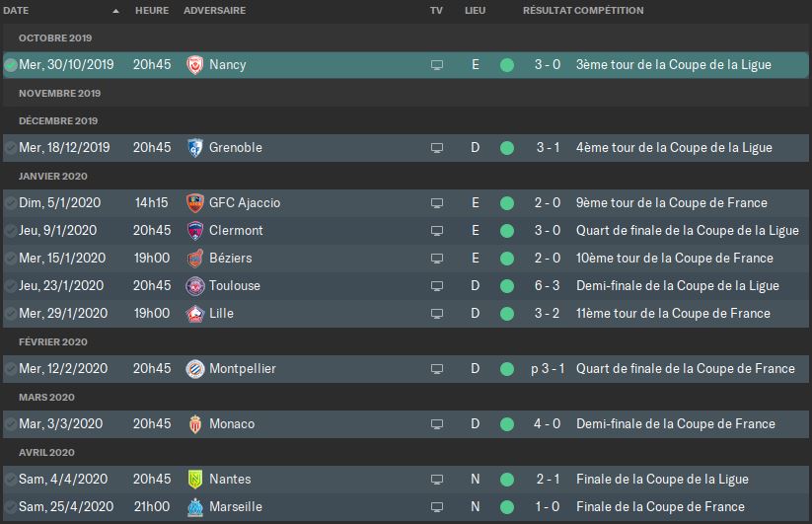This screenshot has height=524, width=812.
Task: Click the Montpellier club badge
Action: [x=195, y=369]
